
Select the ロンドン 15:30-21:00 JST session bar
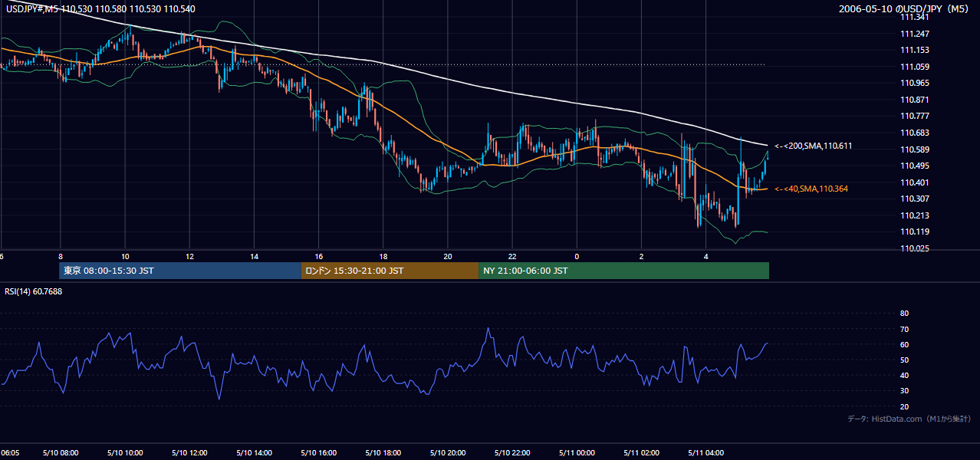point(390,271)
